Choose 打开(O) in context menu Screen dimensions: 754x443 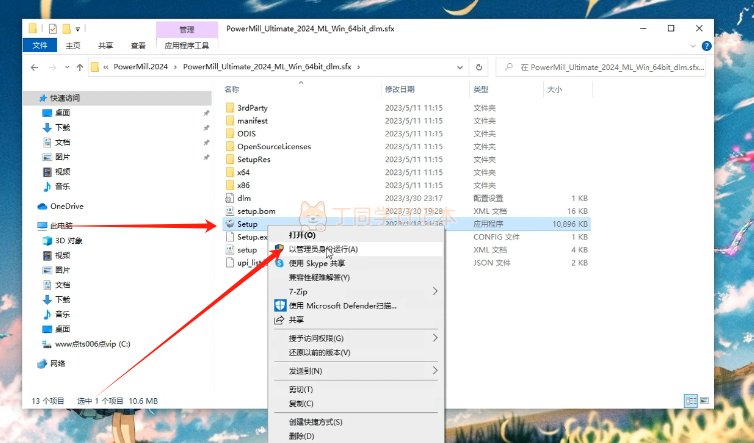302,235
